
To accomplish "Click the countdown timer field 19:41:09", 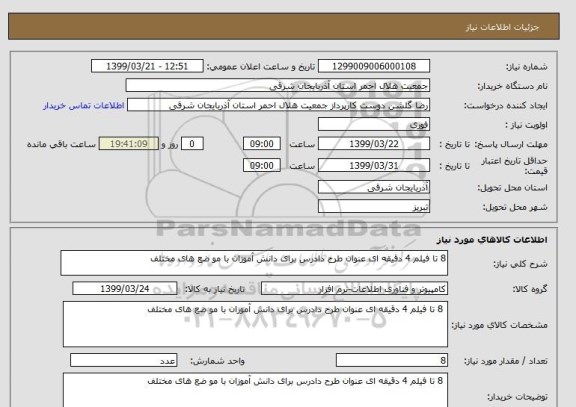I will (x=129, y=144).
